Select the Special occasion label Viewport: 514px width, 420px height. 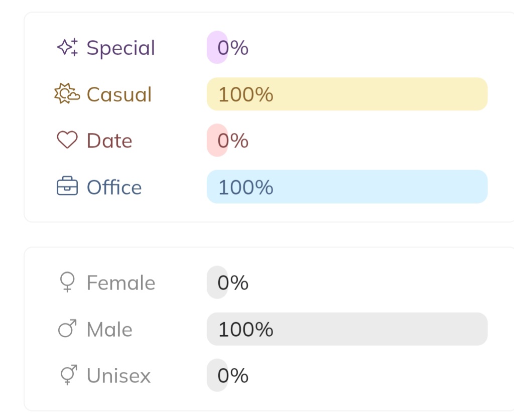pyautogui.click(x=121, y=48)
